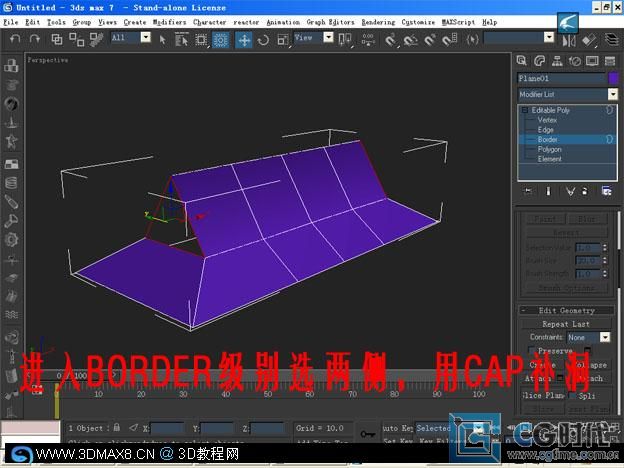Click the Slice Plane button
This screenshot has height=468, width=624.
coord(544,396)
